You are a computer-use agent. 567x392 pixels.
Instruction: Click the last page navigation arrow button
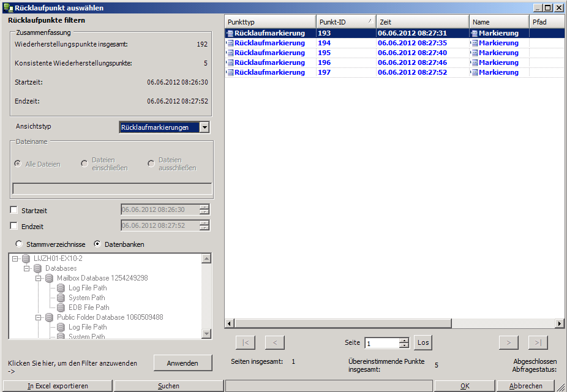point(538,342)
